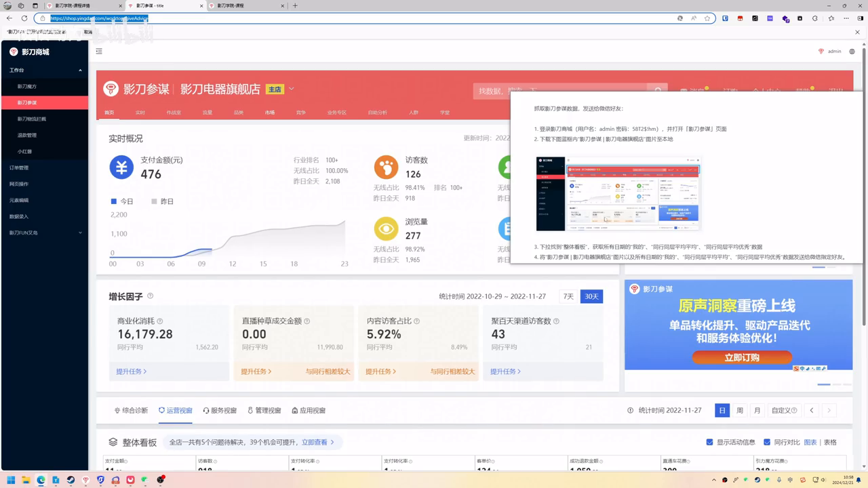Open 数据录入 in the sidebar
The image size is (868, 488).
(44, 216)
